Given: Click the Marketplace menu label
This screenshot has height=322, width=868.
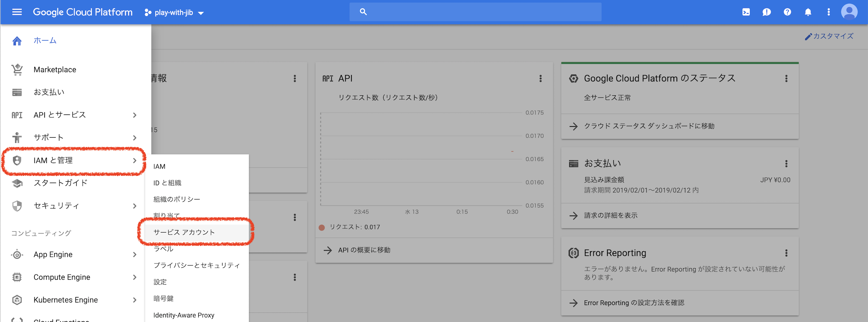Looking at the screenshot, I should (x=55, y=69).
